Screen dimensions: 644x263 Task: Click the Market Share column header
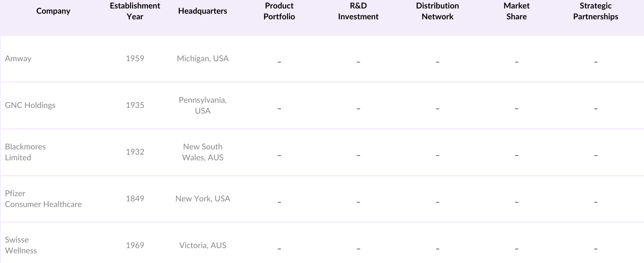coord(516,11)
